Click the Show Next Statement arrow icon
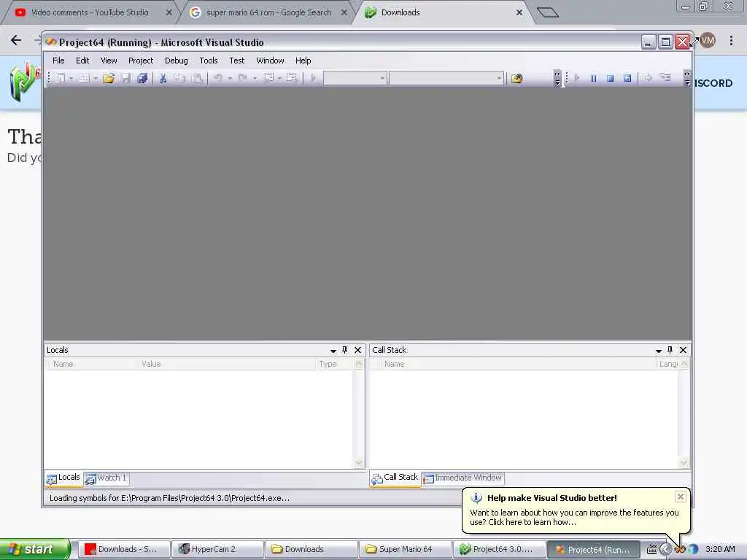 (648, 77)
